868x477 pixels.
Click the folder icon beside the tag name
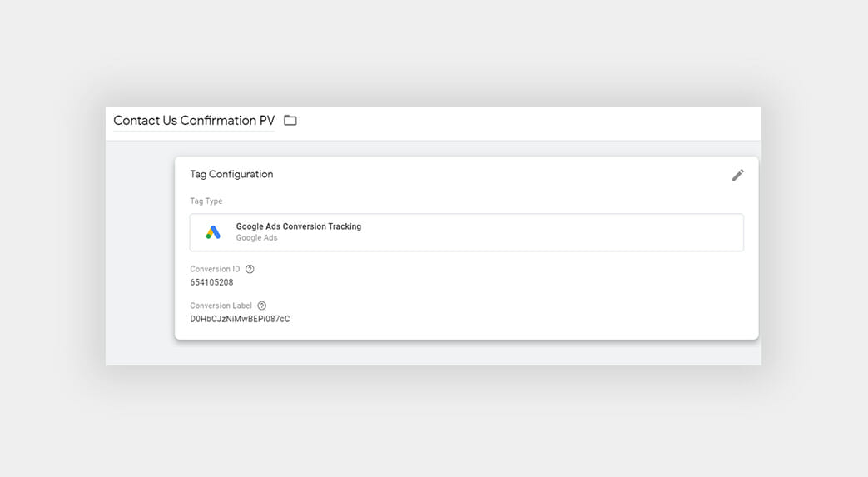[290, 120]
